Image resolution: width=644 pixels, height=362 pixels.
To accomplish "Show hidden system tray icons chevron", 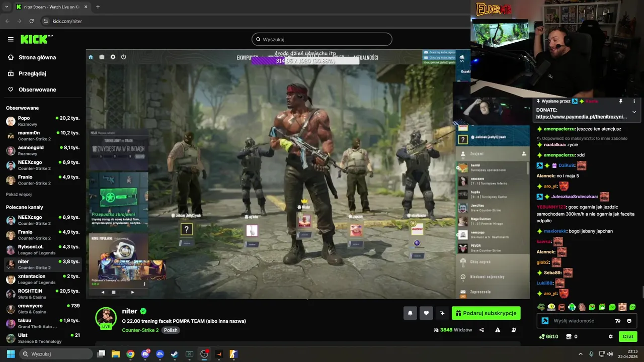I will (581, 354).
